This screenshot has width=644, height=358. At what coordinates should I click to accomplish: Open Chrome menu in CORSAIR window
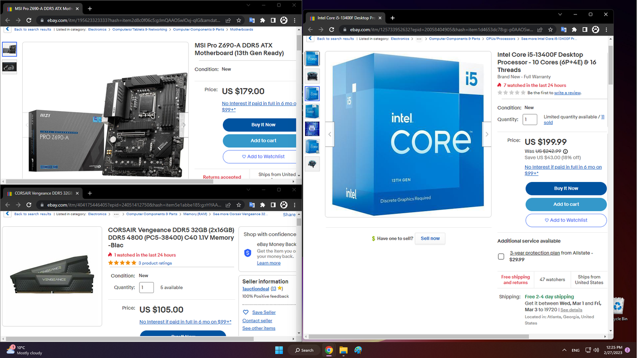tap(295, 205)
